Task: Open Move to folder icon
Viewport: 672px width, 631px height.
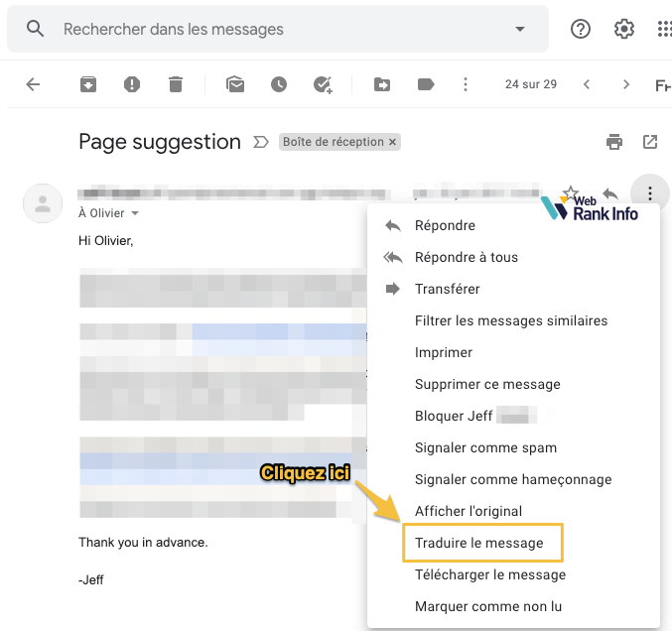Action: 382,84
